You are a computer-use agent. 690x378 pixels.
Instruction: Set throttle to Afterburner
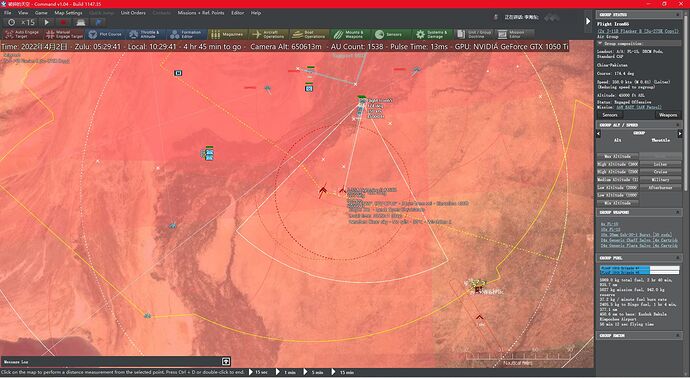coord(661,187)
